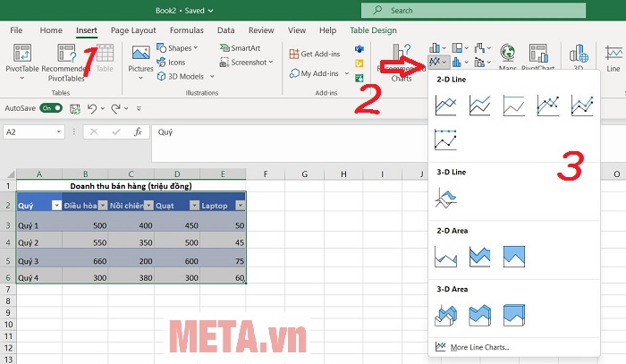Open the statistic chart dropdown
The width and height of the screenshot is (626, 364).
point(461,63)
